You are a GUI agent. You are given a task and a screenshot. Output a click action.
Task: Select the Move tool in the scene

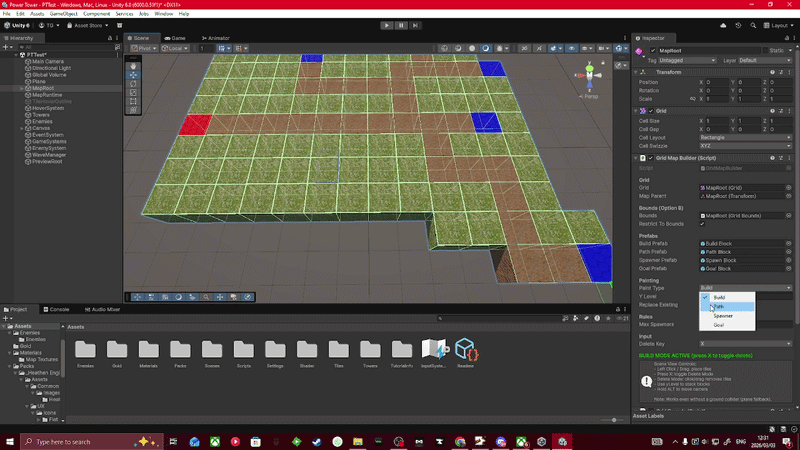pyautogui.click(x=133, y=74)
